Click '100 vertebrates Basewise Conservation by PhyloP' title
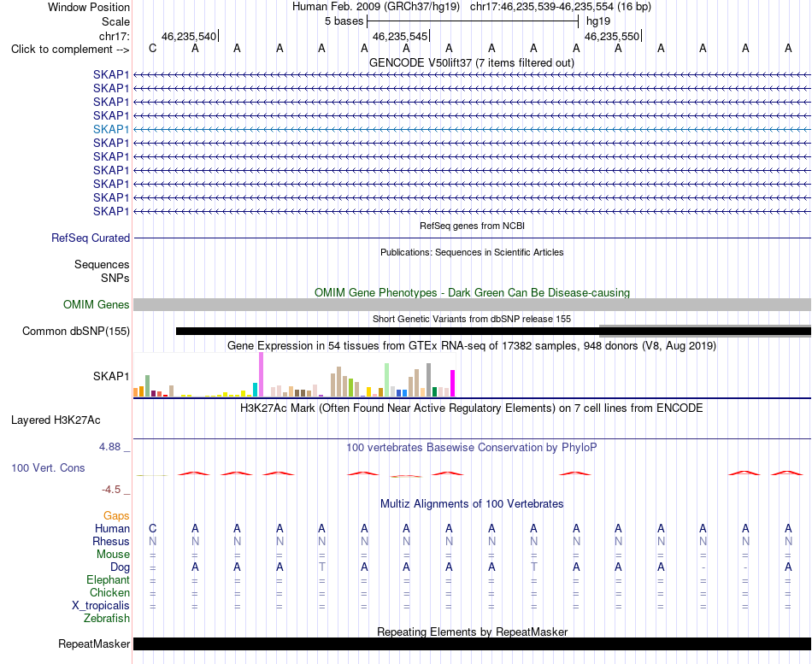 tap(472, 447)
